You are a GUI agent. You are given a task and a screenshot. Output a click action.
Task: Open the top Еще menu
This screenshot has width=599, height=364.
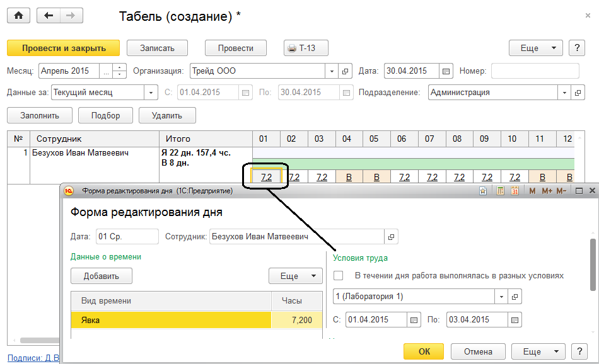click(x=535, y=48)
